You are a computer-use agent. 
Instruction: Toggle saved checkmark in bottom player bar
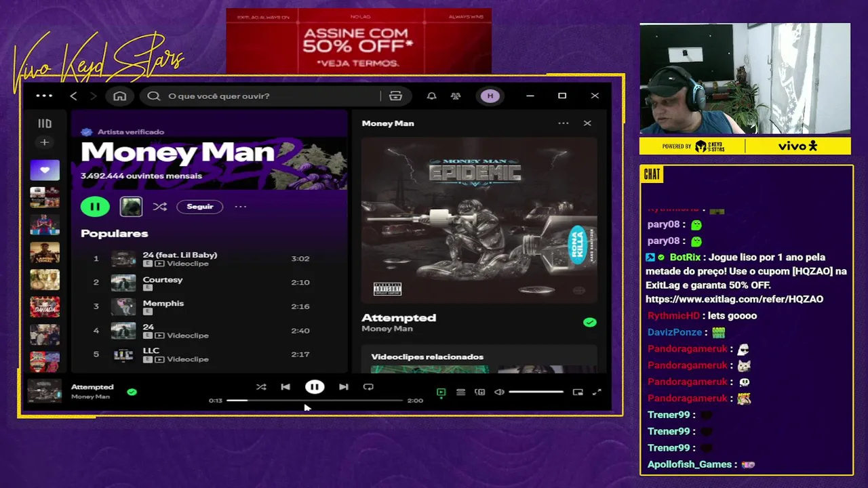[x=132, y=392]
